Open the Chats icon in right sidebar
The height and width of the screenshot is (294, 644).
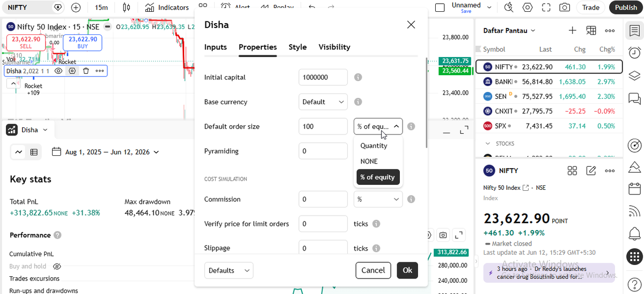634,98
